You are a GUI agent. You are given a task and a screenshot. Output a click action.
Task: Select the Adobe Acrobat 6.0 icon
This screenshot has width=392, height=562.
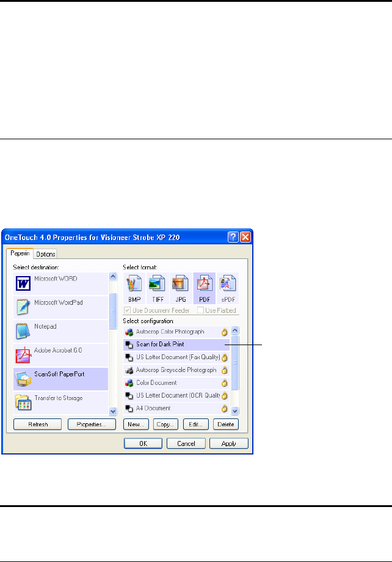(x=23, y=355)
